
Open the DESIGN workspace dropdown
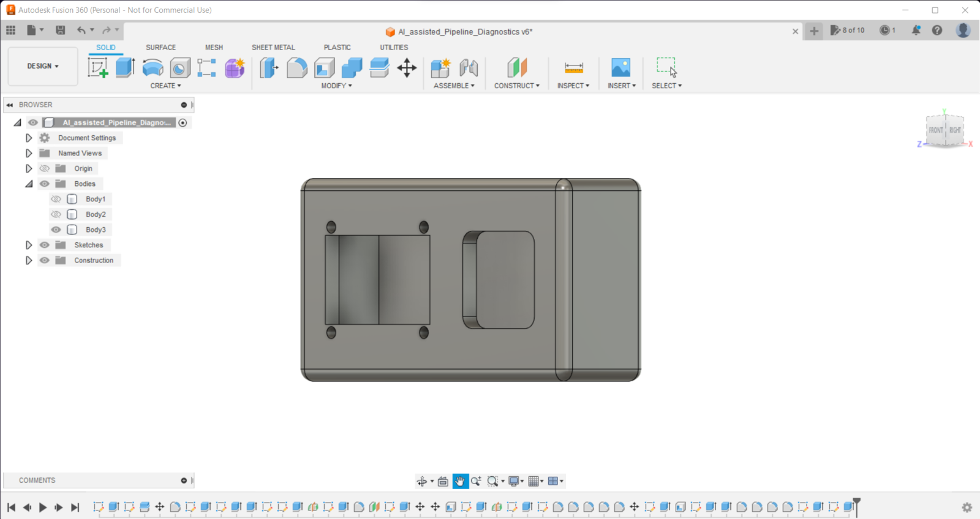43,66
